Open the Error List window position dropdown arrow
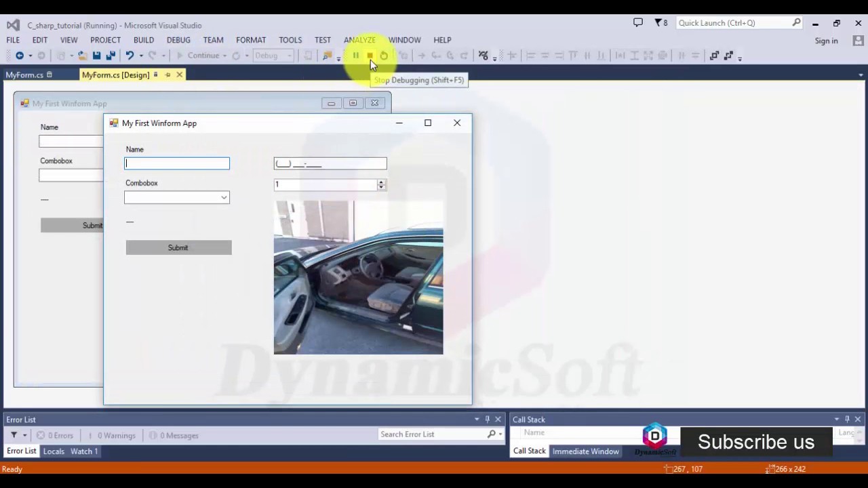This screenshot has width=868, height=488. pos(477,420)
